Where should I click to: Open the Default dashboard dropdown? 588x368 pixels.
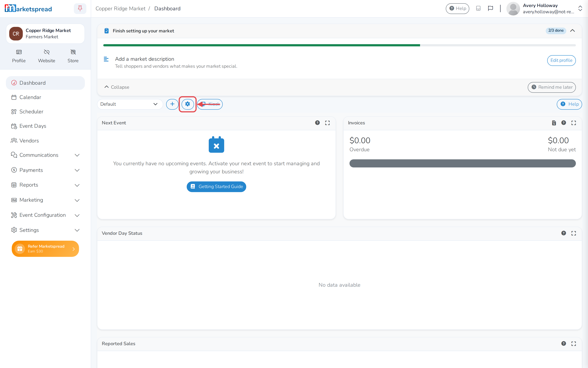coord(130,104)
